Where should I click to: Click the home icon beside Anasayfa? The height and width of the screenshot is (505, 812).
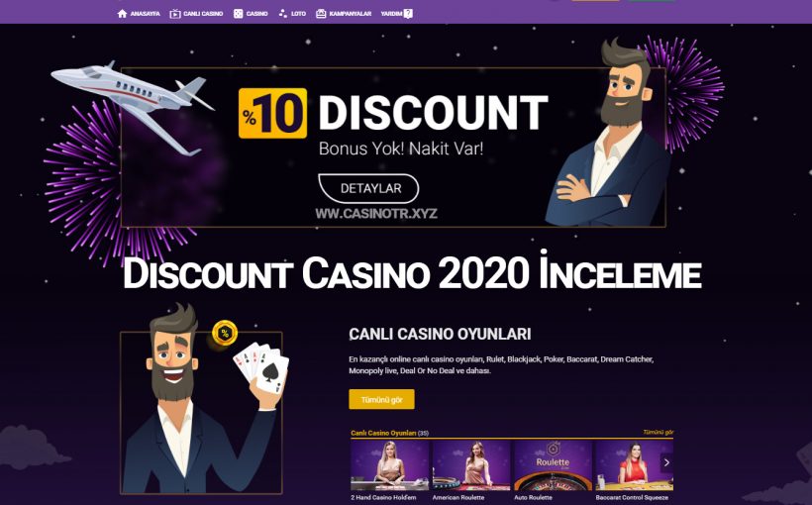pos(122,14)
